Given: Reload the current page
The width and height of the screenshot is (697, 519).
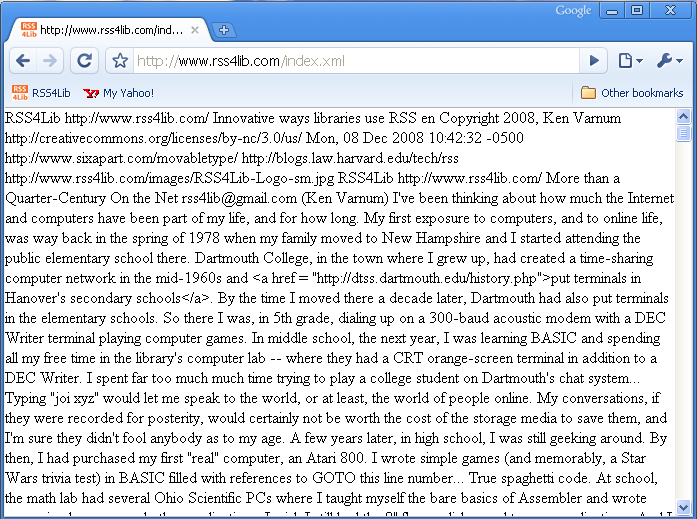Looking at the screenshot, I should click(84, 60).
